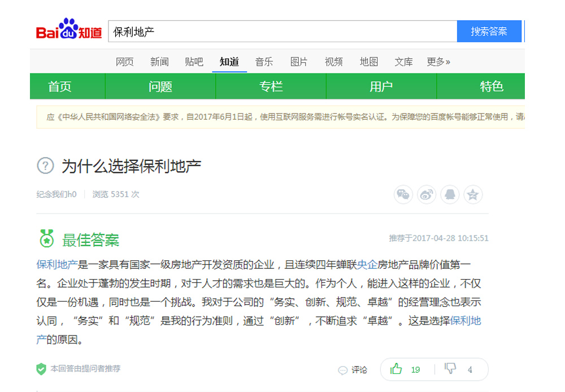The height and width of the screenshot is (392, 565).
Task: Click the 央企 link in answer
Action: pos(367,265)
